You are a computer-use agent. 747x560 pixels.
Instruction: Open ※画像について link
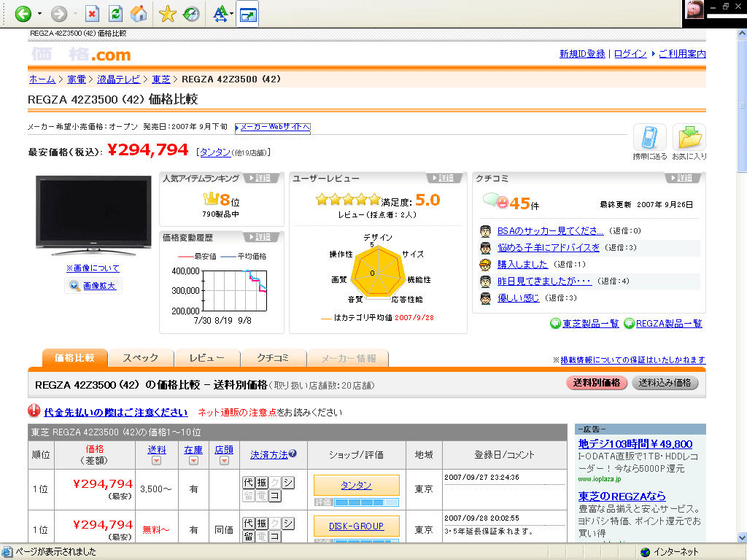[93, 268]
